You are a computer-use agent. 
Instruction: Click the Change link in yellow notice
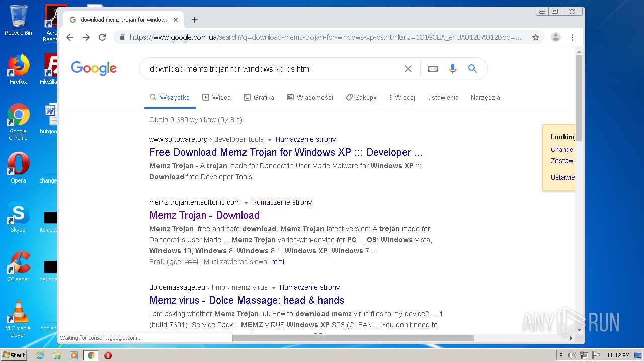pyautogui.click(x=562, y=149)
